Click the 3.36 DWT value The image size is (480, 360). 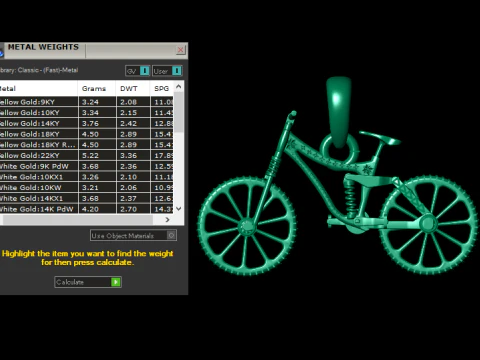coord(129,155)
